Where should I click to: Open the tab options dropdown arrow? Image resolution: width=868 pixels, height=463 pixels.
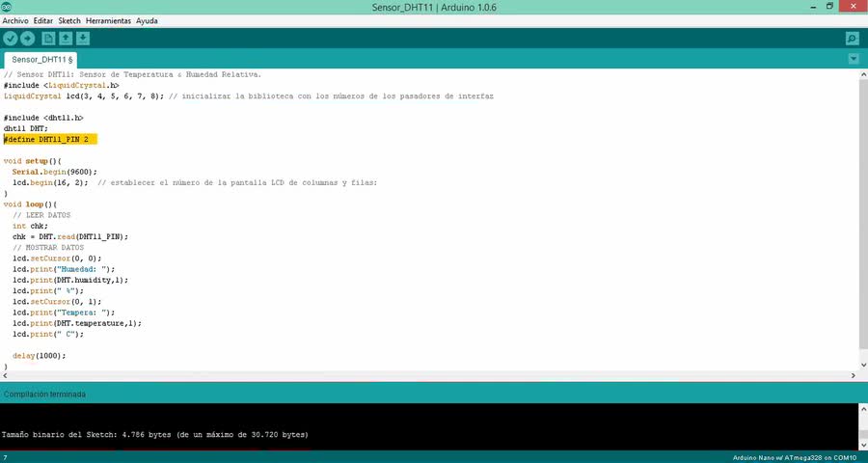[854, 59]
